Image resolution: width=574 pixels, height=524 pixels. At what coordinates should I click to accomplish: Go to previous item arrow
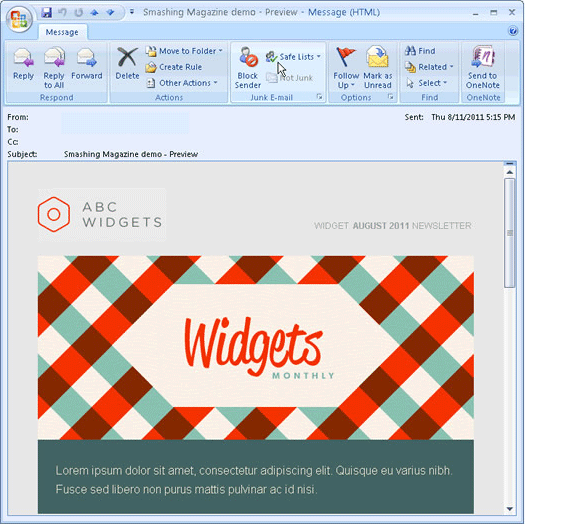(x=94, y=12)
